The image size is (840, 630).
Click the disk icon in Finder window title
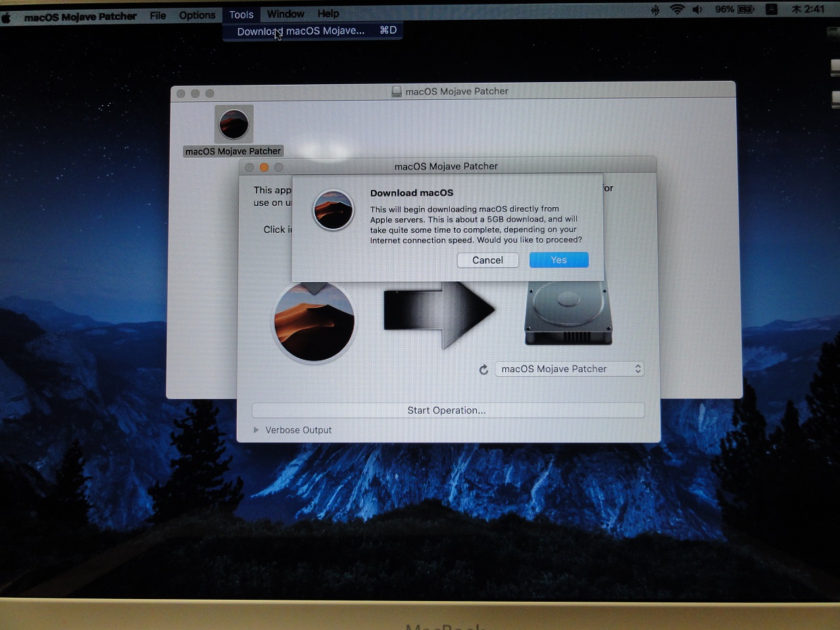[x=397, y=91]
